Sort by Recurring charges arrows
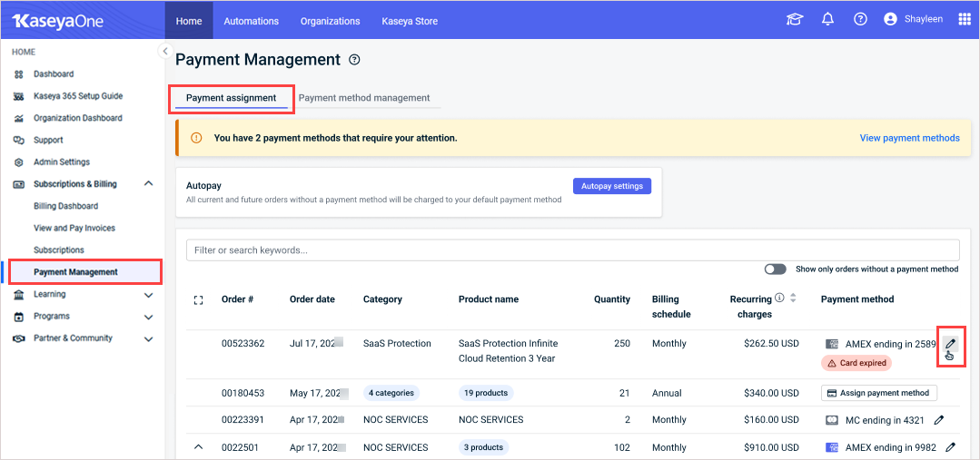Viewport: 980px width, 460px height. click(793, 299)
